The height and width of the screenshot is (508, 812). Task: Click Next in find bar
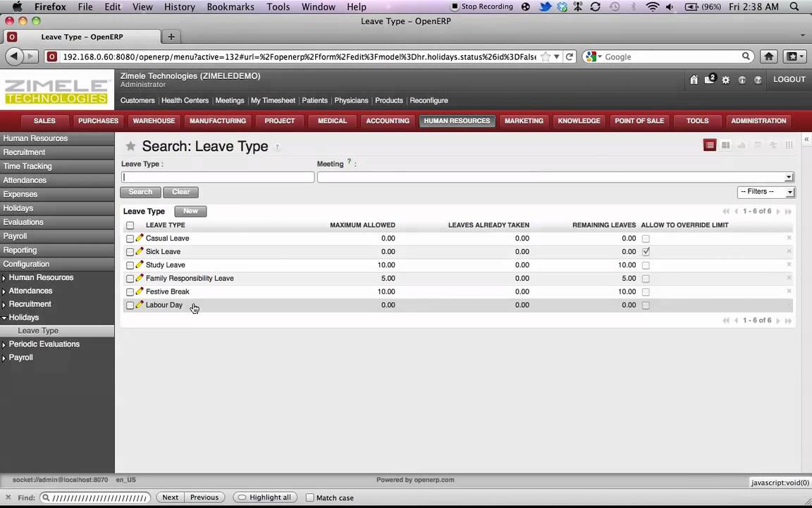click(x=170, y=497)
